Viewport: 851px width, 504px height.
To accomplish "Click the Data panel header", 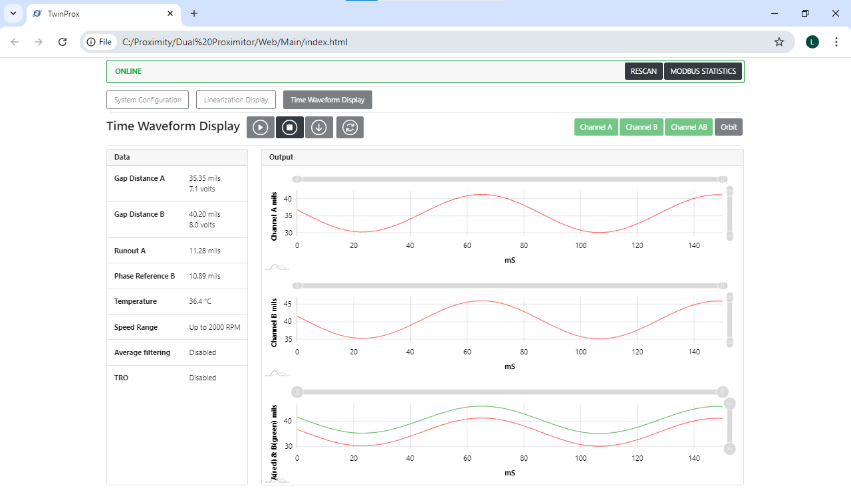I will (x=177, y=158).
